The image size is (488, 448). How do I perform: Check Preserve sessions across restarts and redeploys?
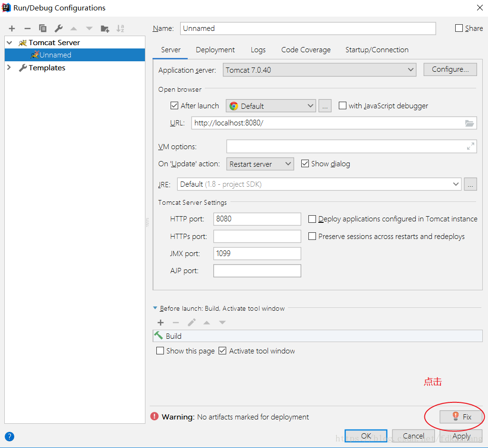pyautogui.click(x=312, y=237)
